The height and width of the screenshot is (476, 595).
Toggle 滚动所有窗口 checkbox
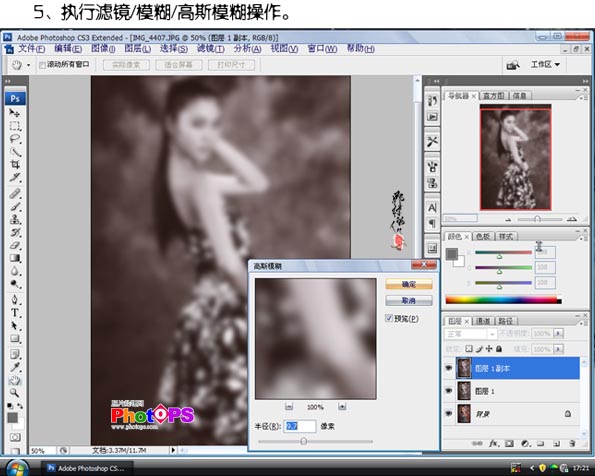(42, 65)
